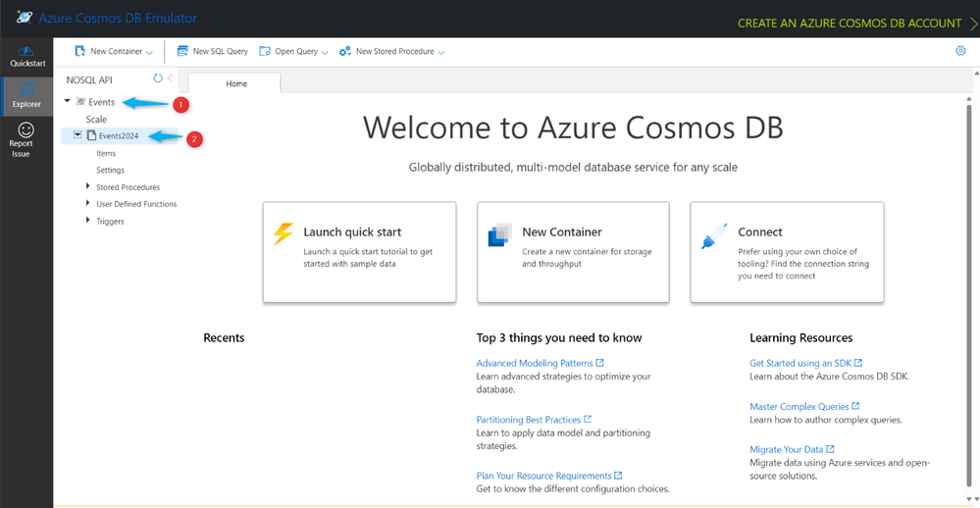Switch to the Home tab
Viewport: 980px width, 508px height.
point(235,83)
